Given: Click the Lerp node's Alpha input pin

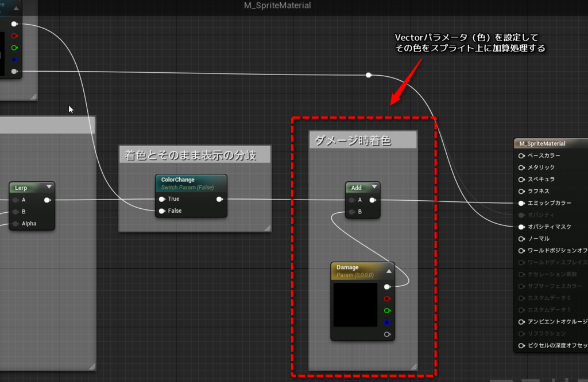Looking at the screenshot, I should [x=16, y=224].
